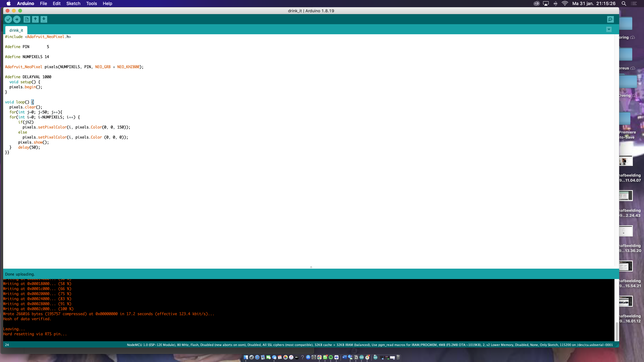Click 'Hash of data verified.' console line
This screenshot has width=644, height=362.
click(x=27, y=319)
